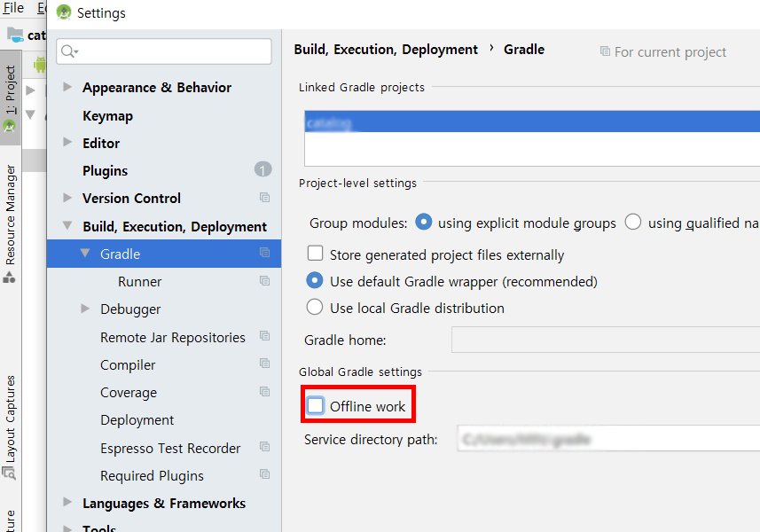Open Plugins settings page
The width and height of the screenshot is (760, 532).
tap(106, 170)
